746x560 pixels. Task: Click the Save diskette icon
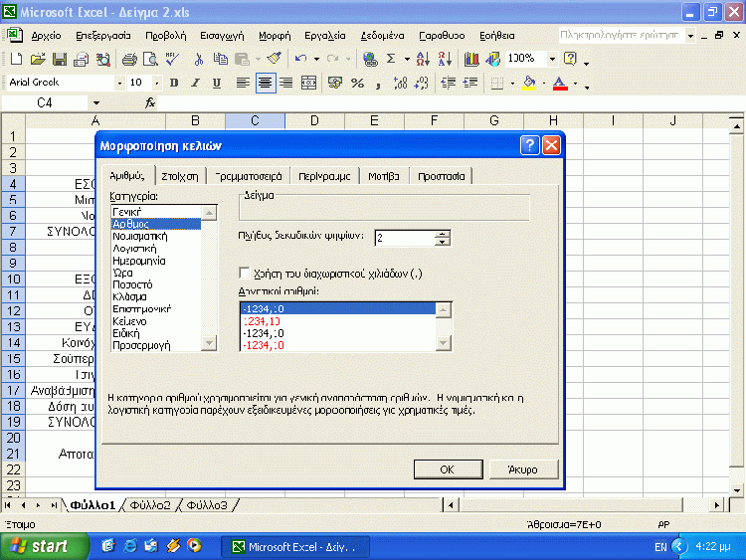[x=60, y=59]
